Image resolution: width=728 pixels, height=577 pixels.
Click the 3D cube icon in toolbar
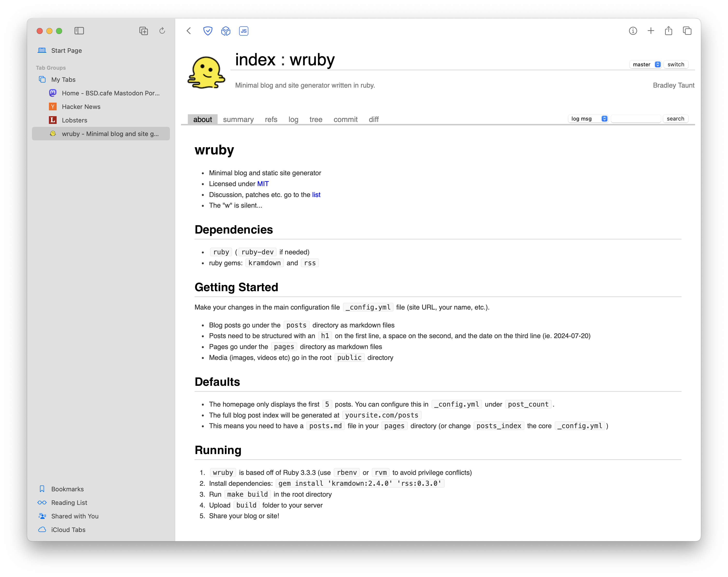pos(226,31)
